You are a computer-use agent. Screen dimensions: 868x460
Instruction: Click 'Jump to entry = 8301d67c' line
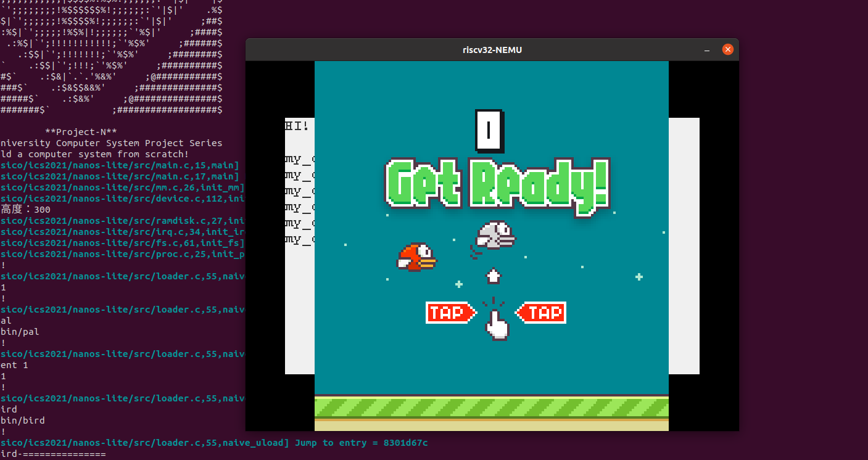362,443
